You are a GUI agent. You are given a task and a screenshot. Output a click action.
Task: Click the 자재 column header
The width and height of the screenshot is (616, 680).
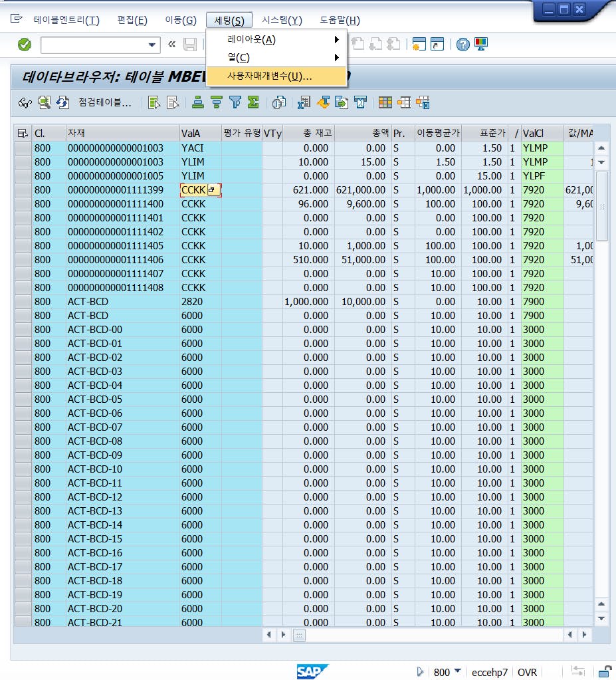pos(123,133)
